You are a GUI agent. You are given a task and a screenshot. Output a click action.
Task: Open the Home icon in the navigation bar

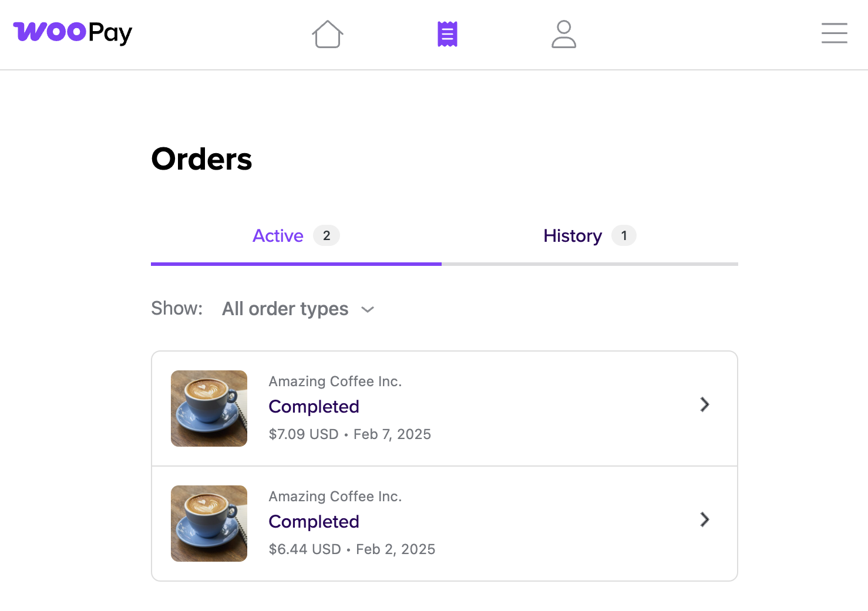[328, 34]
